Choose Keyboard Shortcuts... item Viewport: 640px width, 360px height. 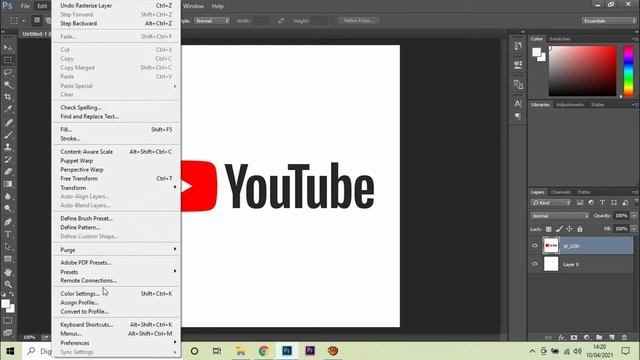point(116,324)
